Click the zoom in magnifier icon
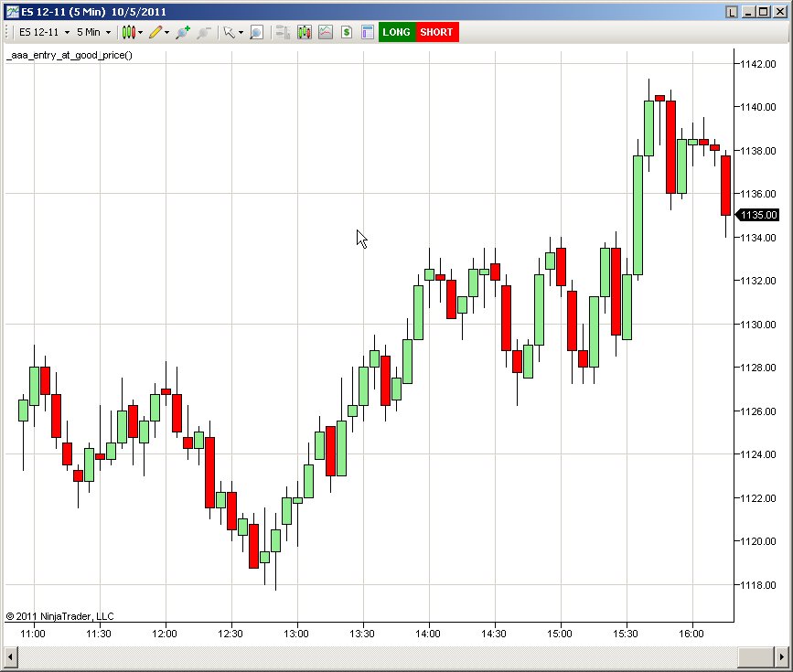 point(183,32)
